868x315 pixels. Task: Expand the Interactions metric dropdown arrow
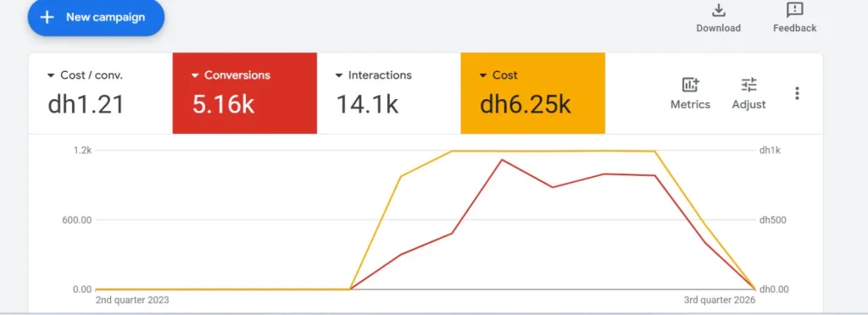click(x=339, y=75)
